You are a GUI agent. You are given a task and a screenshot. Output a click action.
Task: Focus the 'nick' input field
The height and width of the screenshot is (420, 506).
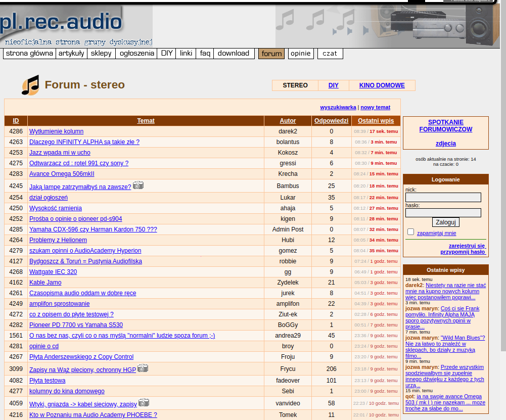pyautogui.click(x=443, y=198)
